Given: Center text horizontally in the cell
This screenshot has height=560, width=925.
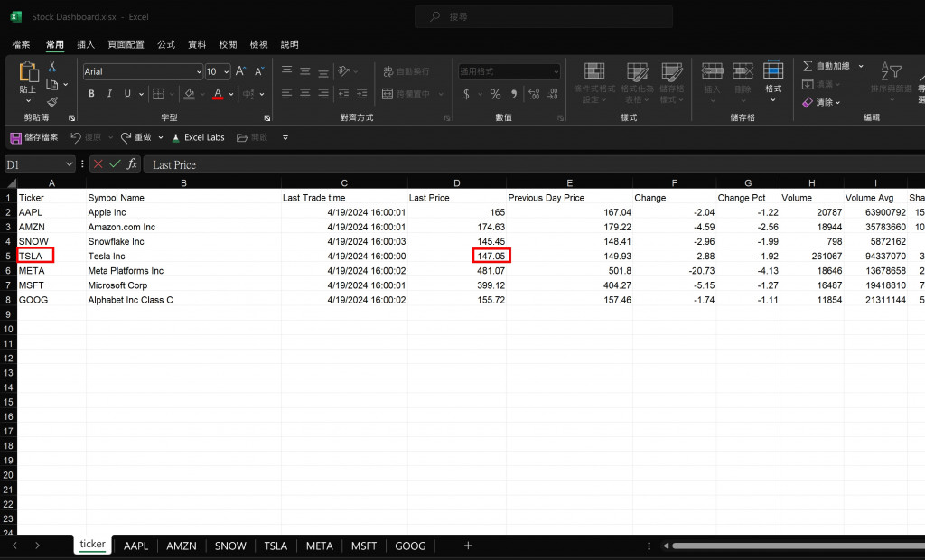Looking at the screenshot, I should [305, 94].
